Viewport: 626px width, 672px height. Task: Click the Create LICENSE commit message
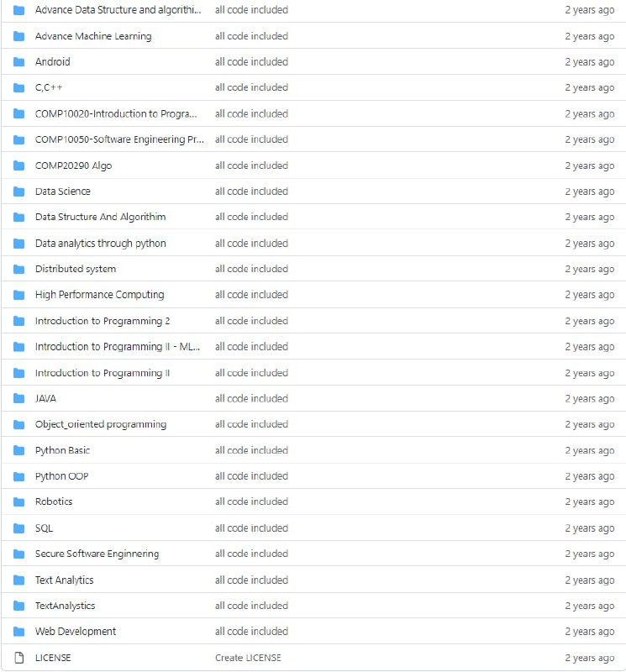click(248, 658)
